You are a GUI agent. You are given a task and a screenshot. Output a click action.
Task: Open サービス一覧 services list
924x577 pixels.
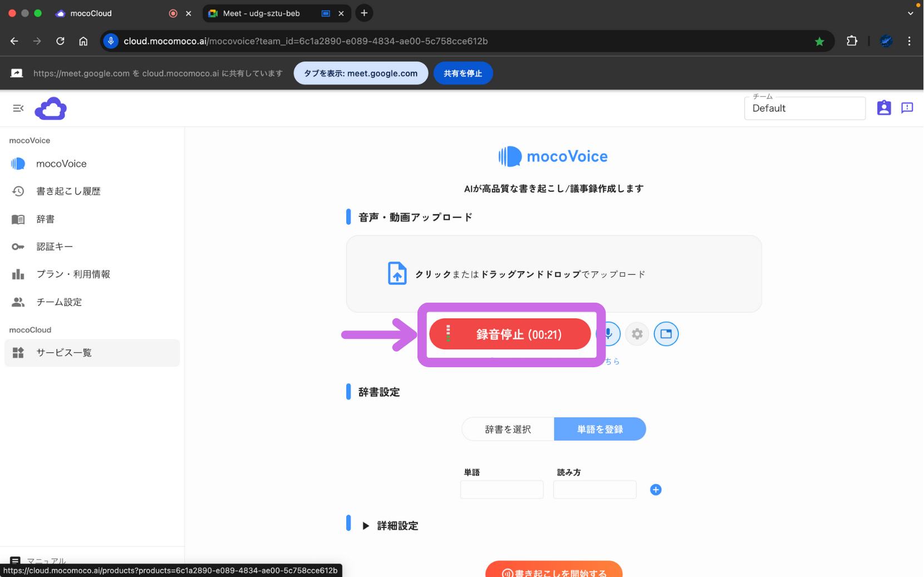click(92, 353)
